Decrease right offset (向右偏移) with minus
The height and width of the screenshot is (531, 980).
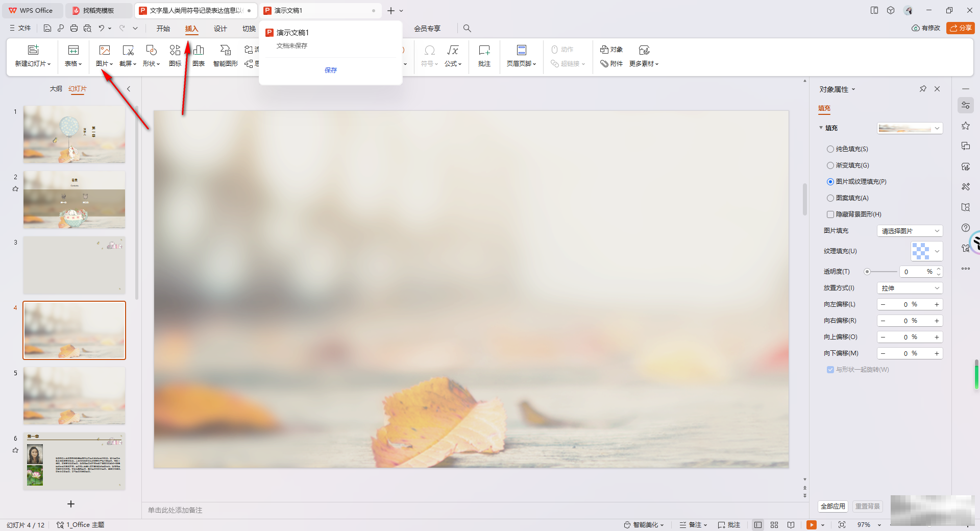pos(883,321)
